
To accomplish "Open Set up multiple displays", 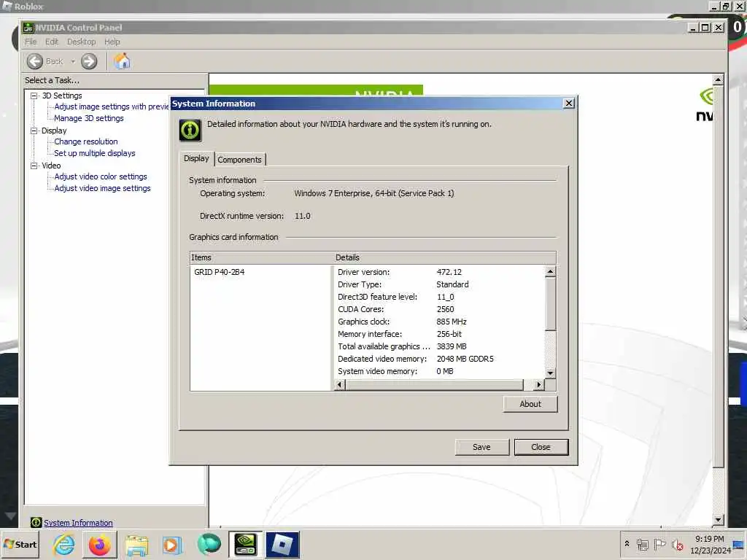I will click(94, 153).
